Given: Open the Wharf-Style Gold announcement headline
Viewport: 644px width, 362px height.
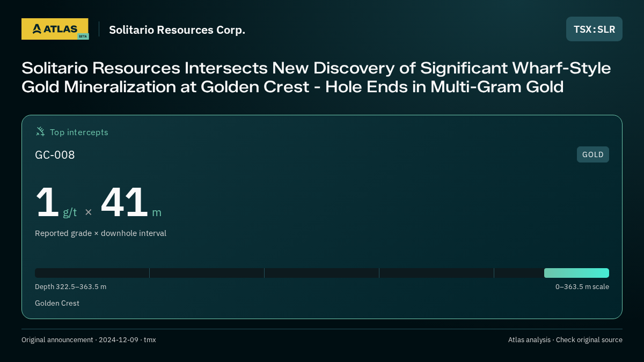Looking at the screenshot, I should (x=316, y=77).
